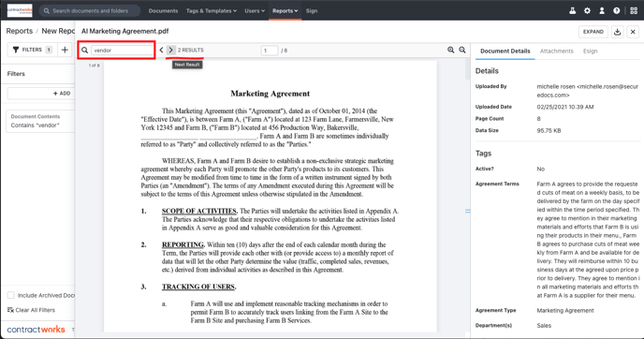Open the user profile icon
The width and height of the screenshot is (644, 339).
pos(602,10)
